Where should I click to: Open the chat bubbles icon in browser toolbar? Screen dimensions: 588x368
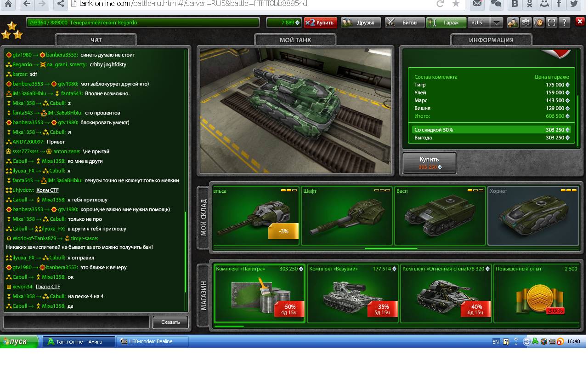[496, 4]
